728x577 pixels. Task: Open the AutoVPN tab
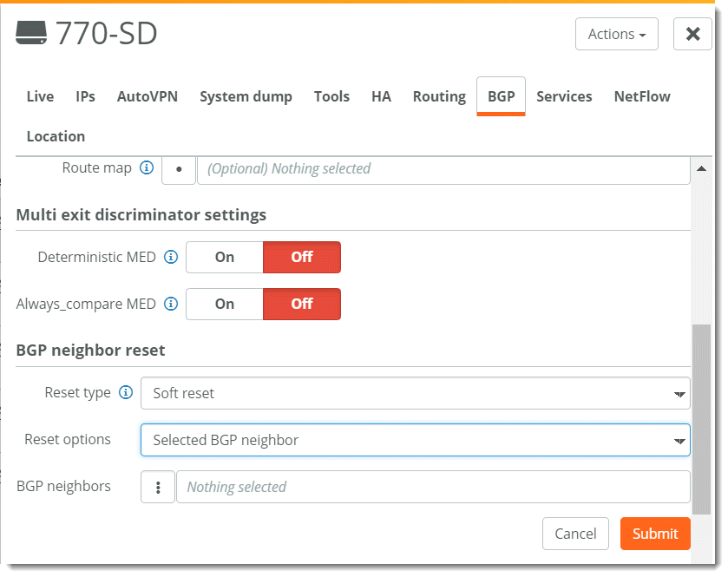148,96
